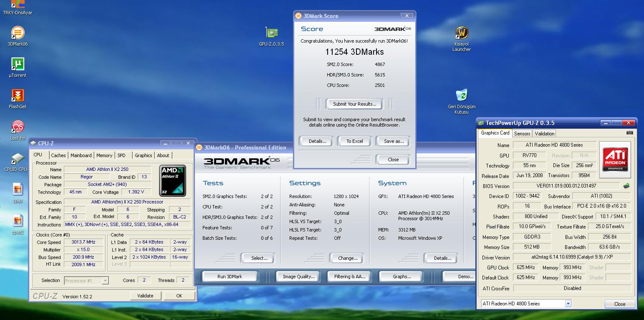Click the CPU-Z Code Name Regor field
Viewport: 644px width, 320px height.
(87, 177)
